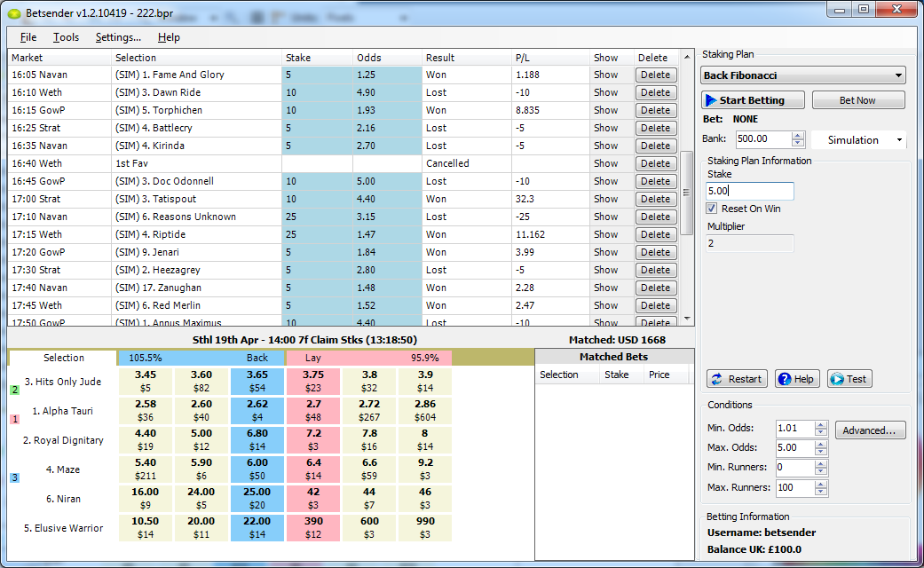Decrease the Bank amount with down arrow
Image resolution: width=924 pixels, height=568 pixels.
pos(798,143)
